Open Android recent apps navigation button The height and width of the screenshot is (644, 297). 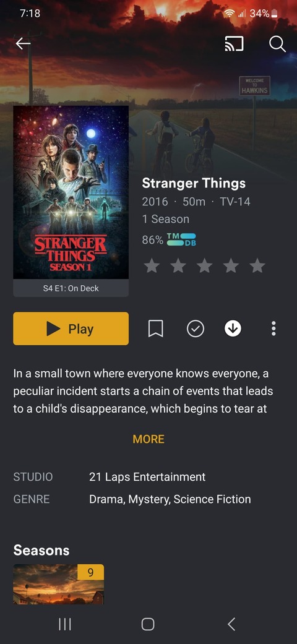(64, 624)
